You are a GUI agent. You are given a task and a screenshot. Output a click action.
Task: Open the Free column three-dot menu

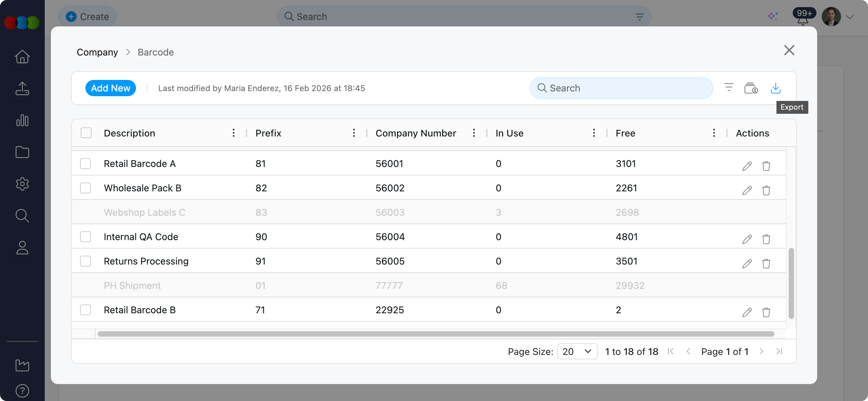click(x=714, y=133)
